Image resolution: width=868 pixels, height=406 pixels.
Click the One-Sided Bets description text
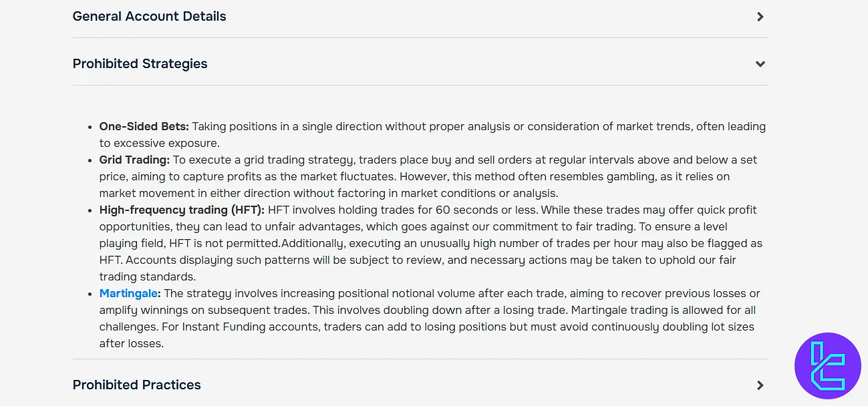point(468,126)
